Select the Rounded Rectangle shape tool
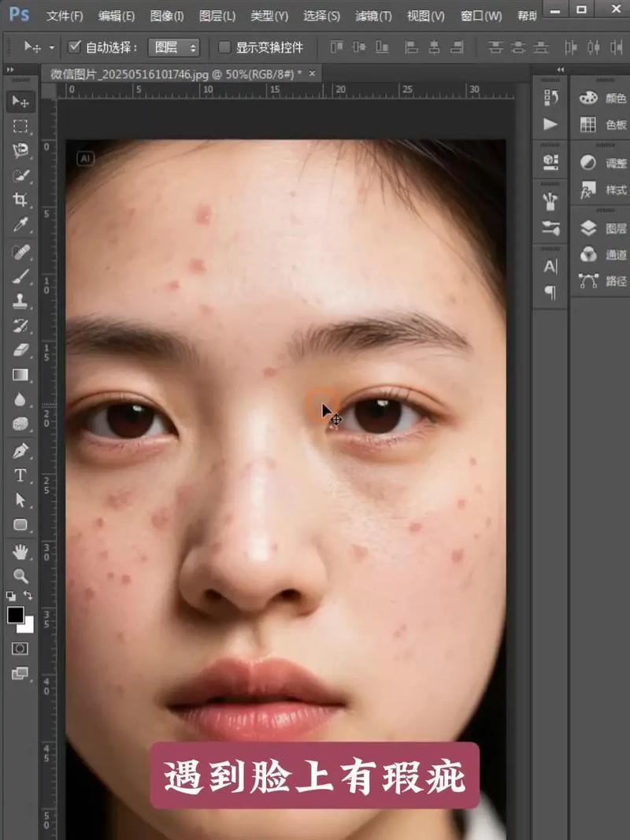Image resolution: width=630 pixels, height=840 pixels. coord(20,524)
